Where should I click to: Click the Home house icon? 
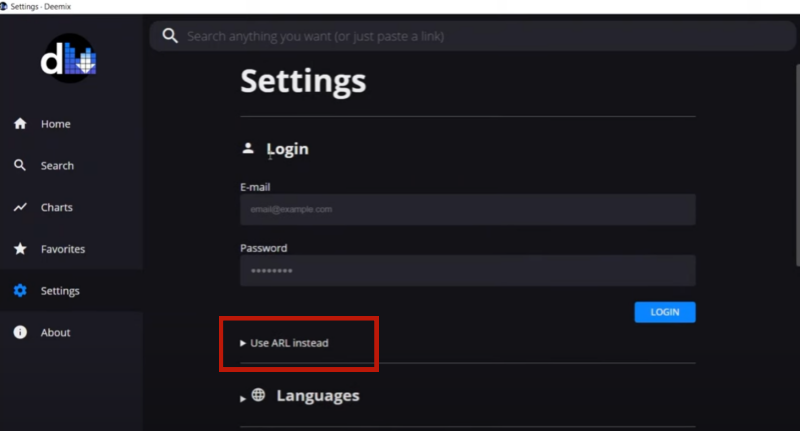coord(20,123)
